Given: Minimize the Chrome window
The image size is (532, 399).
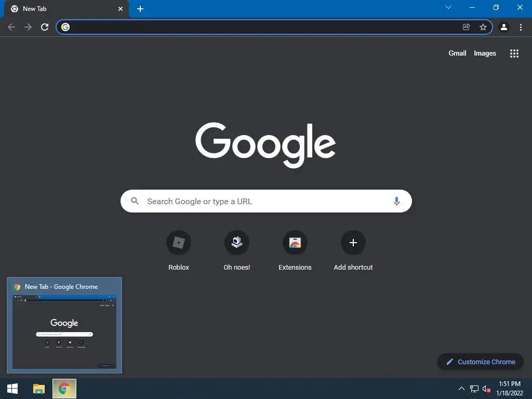Looking at the screenshot, I should point(472,7).
